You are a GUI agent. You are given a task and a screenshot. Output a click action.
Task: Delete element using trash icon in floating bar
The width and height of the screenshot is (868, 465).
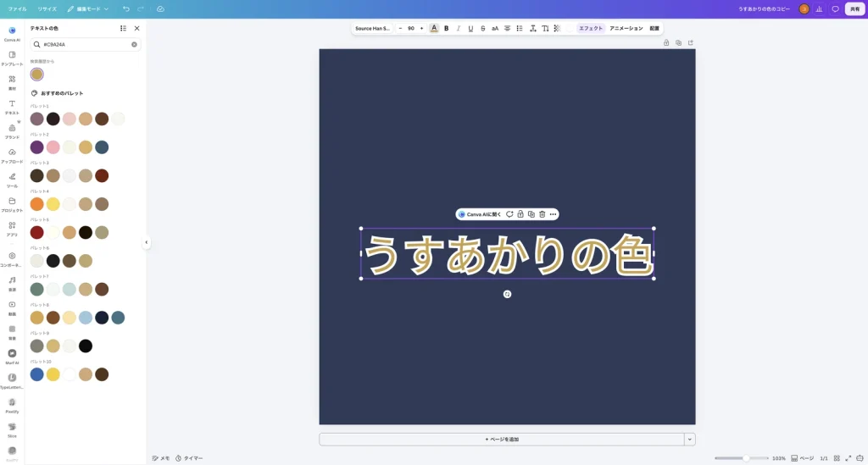pyautogui.click(x=542, y=214)
